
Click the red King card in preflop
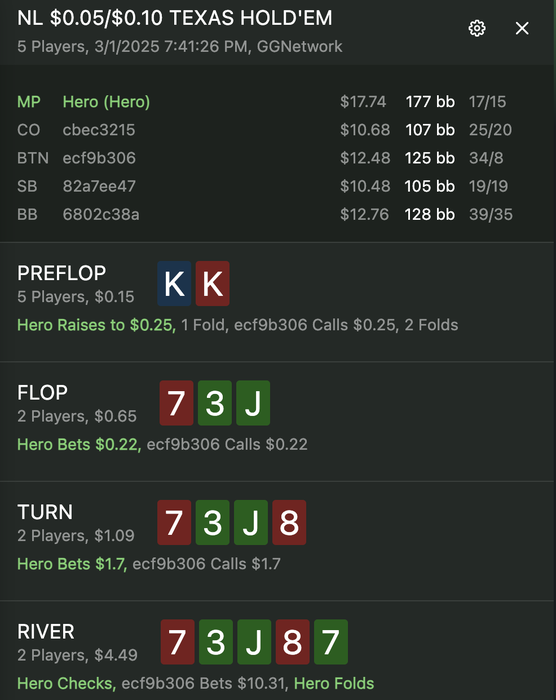coord(213,283)
